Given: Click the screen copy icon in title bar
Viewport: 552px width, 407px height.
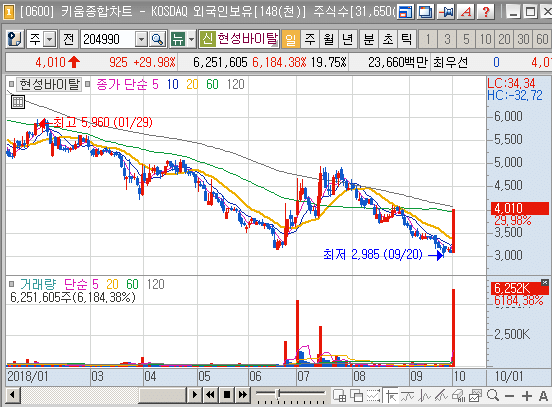Looking at the screenshot, I should point(425,12).
